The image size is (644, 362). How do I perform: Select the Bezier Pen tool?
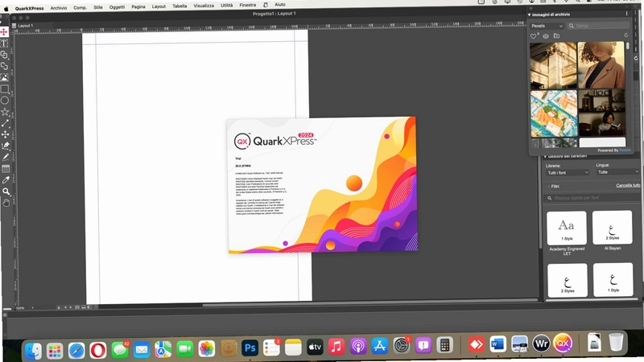[x=6, y=146]
